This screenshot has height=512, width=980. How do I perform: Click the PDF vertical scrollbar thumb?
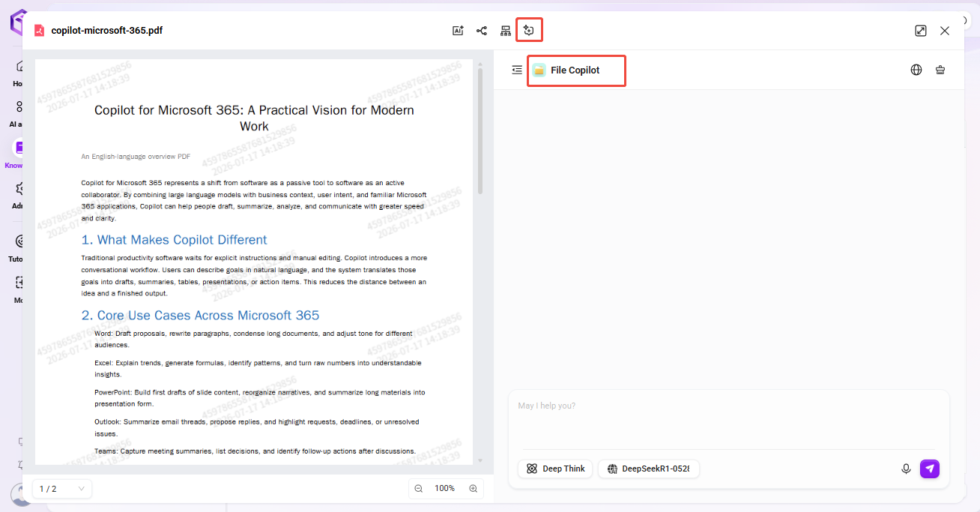pyautogui.click(x=480, y=131)
